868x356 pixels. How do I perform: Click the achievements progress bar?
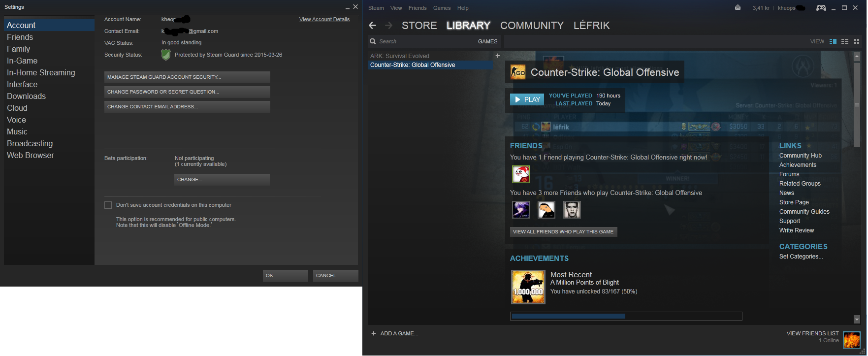(626, 316)
